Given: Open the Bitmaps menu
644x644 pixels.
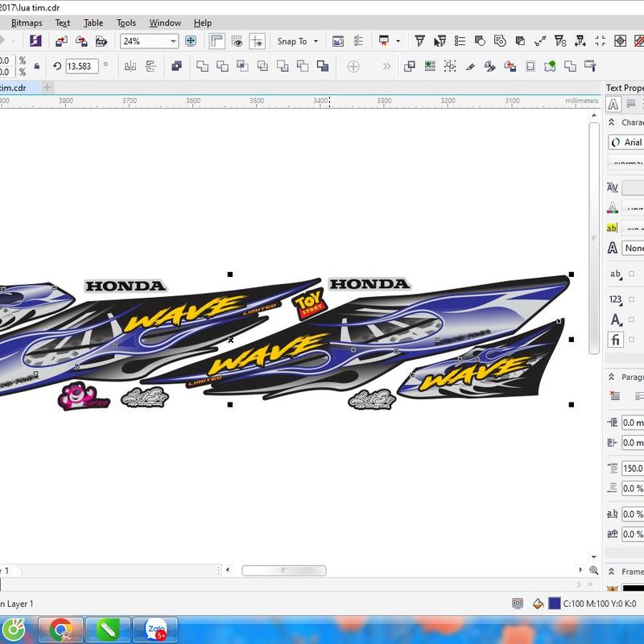Looking at the screenshot, I should [x=27, y=23].
